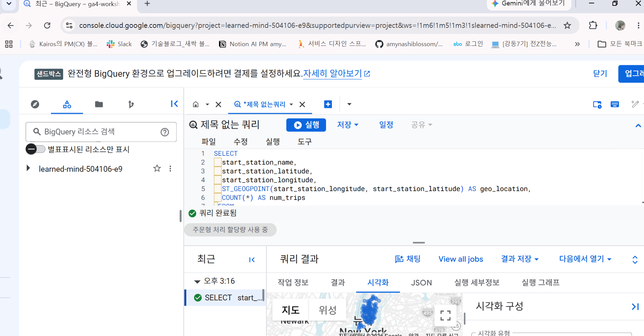Close the home tab
Viewport: 644px width, 336px height.
pos(219,105)
